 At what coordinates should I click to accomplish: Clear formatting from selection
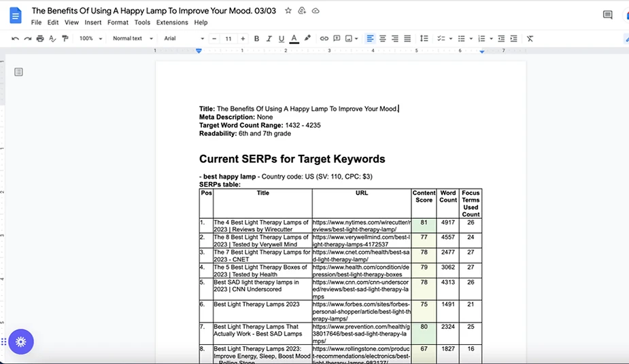(x=530, y=39)
